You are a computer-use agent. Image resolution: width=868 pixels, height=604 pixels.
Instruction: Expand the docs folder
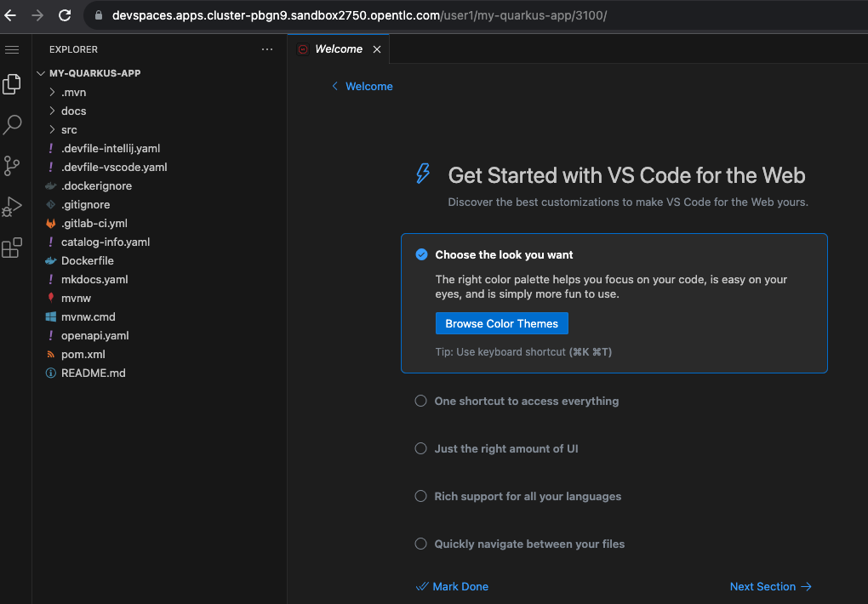73,111
